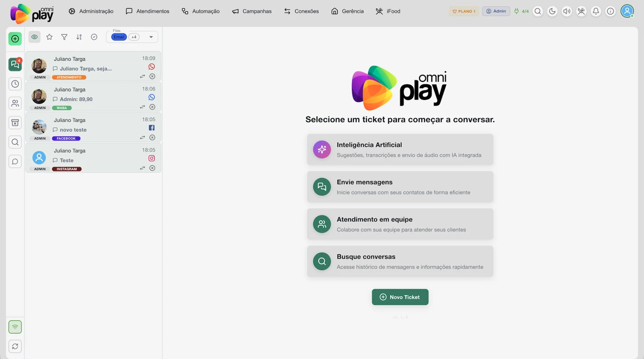Select the Busque conversas card

coord(400,262)
